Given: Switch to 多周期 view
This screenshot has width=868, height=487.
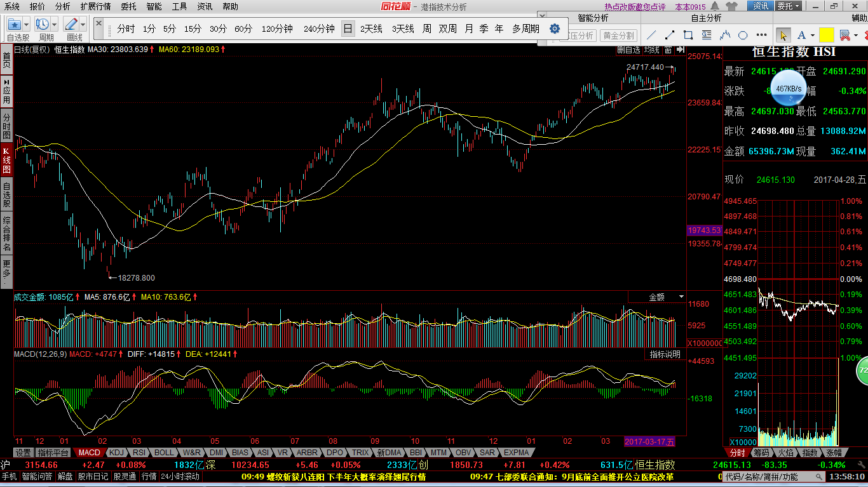Looking at the screenshot, I should pyautogui.click(x=526, y=29).
